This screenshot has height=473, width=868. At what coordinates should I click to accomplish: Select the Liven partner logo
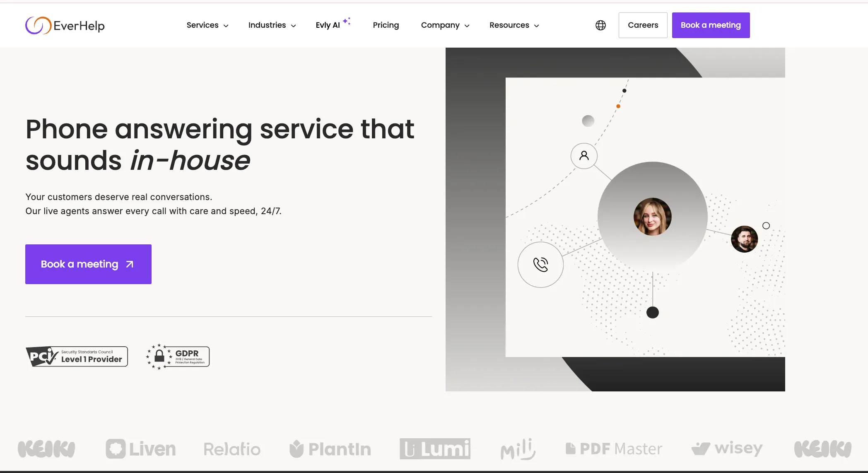coord(141,449)
